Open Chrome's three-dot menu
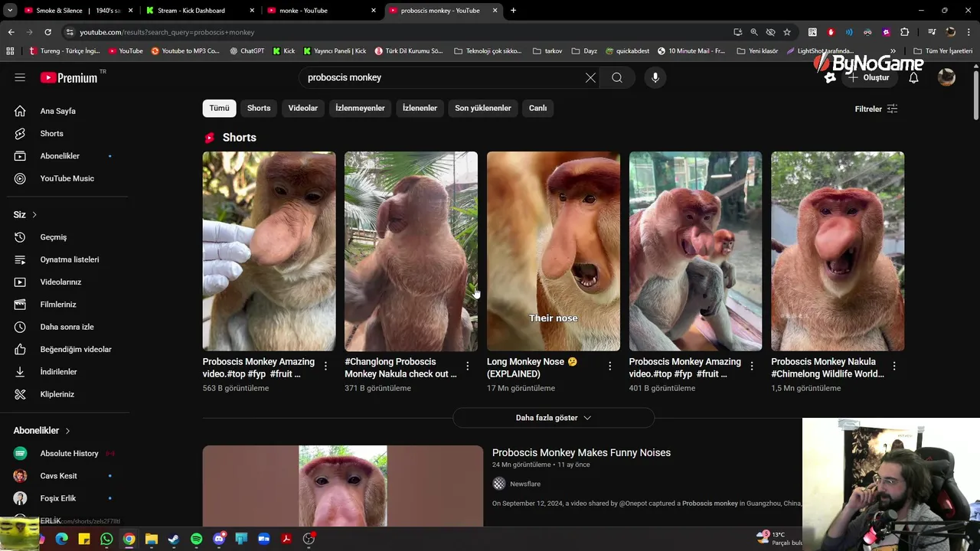The height and width of the screenshot is (551, 980). (x=969, y=32)
